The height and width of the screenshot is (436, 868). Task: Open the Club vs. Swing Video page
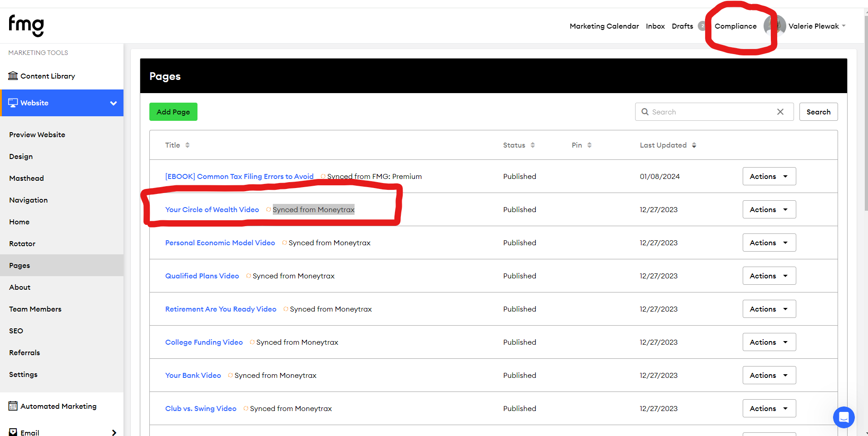coord(201,408)
